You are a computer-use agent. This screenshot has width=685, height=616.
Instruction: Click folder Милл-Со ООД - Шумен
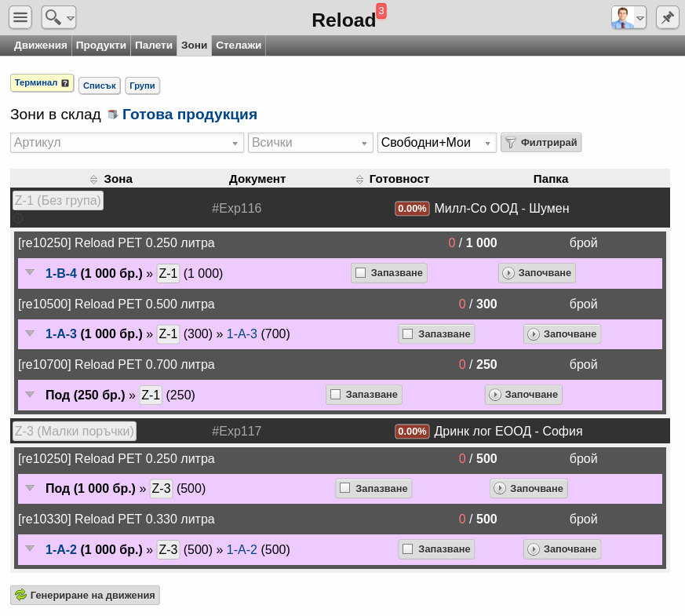click(x=501, y=209)
